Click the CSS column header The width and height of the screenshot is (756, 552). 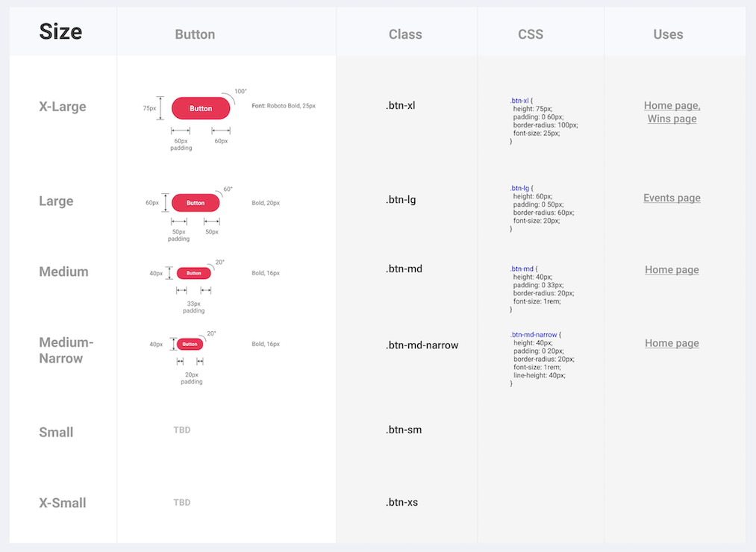coord(531,34)
